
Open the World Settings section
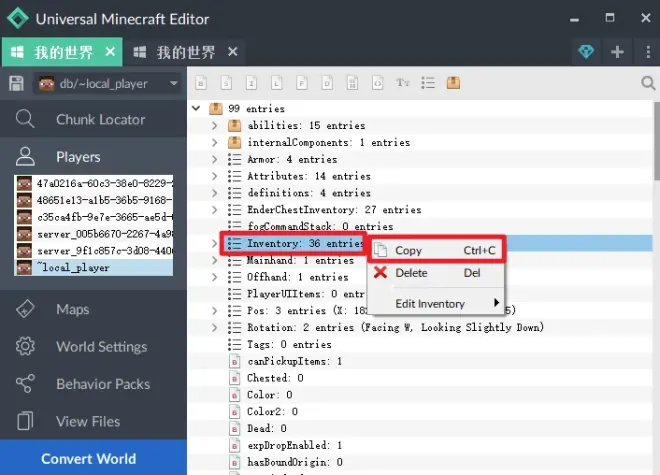coord(93,346)
